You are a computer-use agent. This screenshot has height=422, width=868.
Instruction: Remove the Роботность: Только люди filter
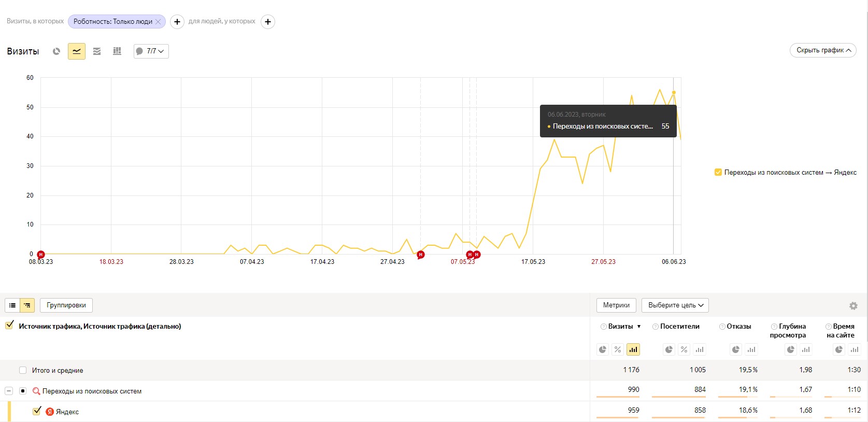pyautogui.click(x=158, y=21)
